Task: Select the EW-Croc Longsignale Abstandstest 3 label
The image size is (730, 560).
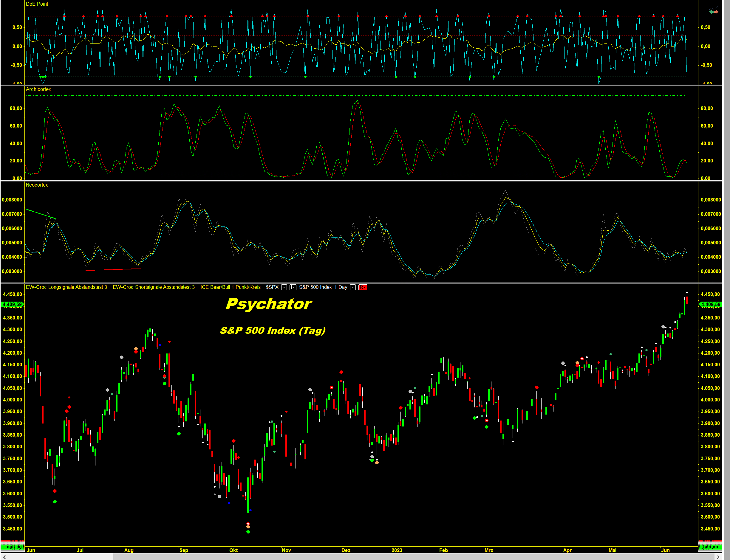Action: pyautogui.click(x=66, y=287)
